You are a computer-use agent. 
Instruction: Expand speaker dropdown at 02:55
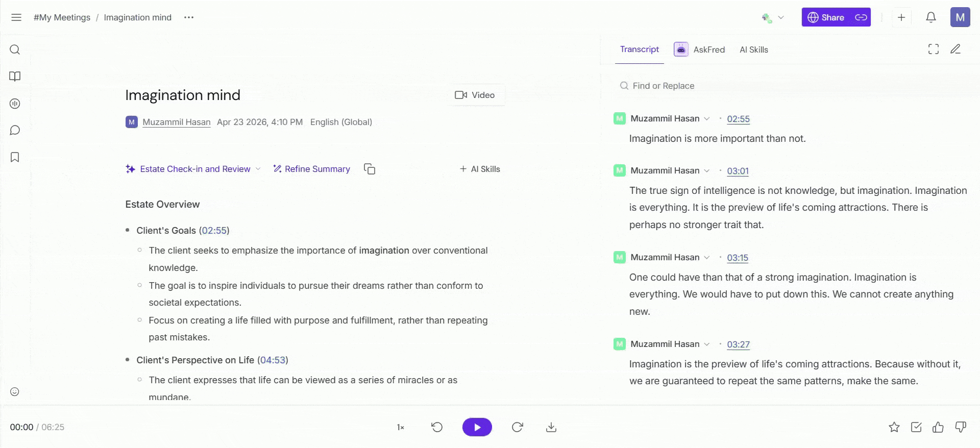707,118
